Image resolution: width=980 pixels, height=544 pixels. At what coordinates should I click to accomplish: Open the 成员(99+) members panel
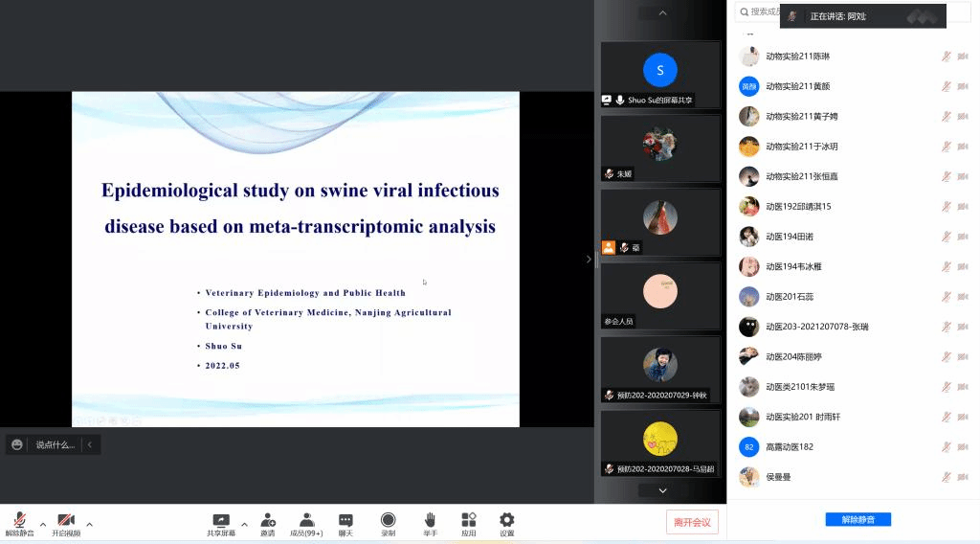306,520
